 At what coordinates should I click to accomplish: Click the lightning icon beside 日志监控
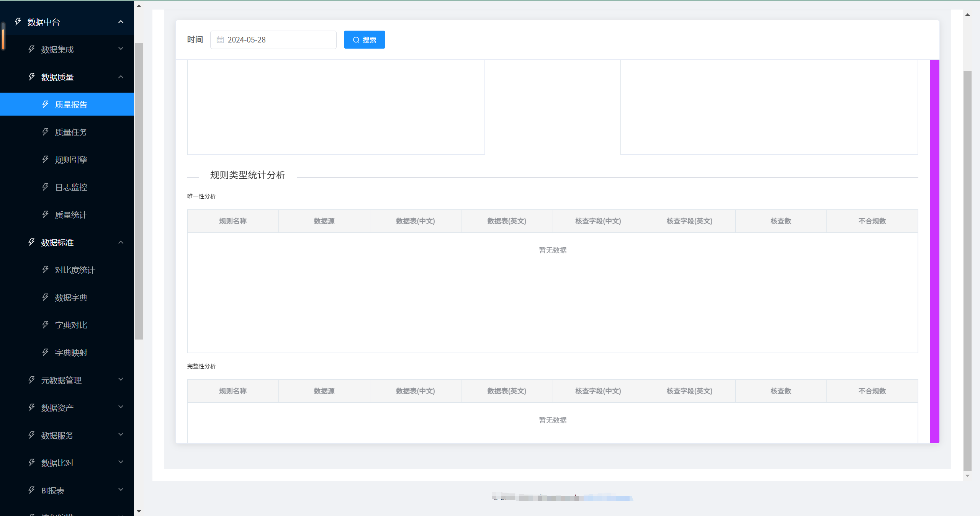(45, 187)
